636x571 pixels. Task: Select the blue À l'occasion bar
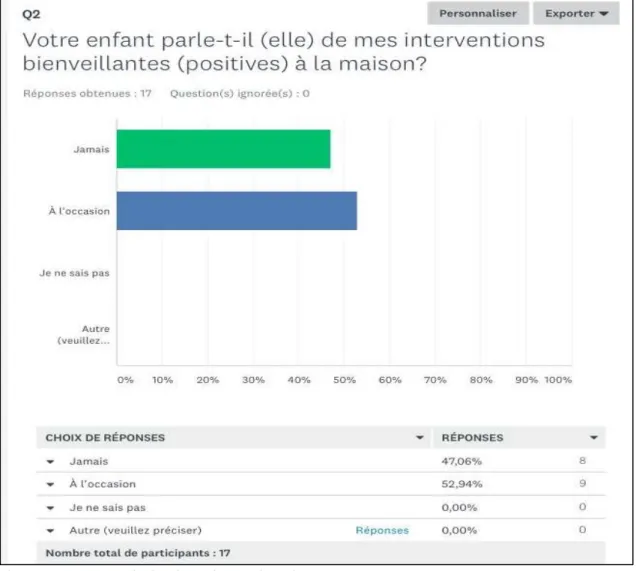click(237, 210)
